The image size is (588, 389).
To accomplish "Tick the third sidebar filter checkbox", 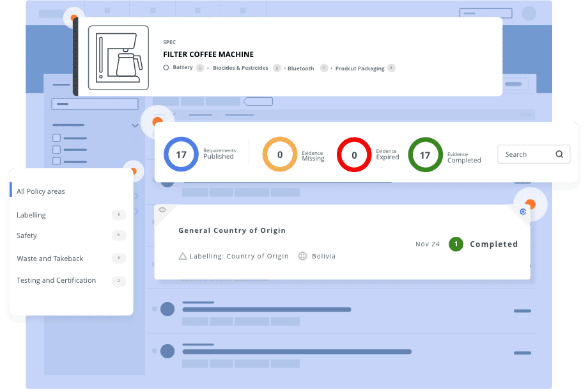I will click(57, 161).
